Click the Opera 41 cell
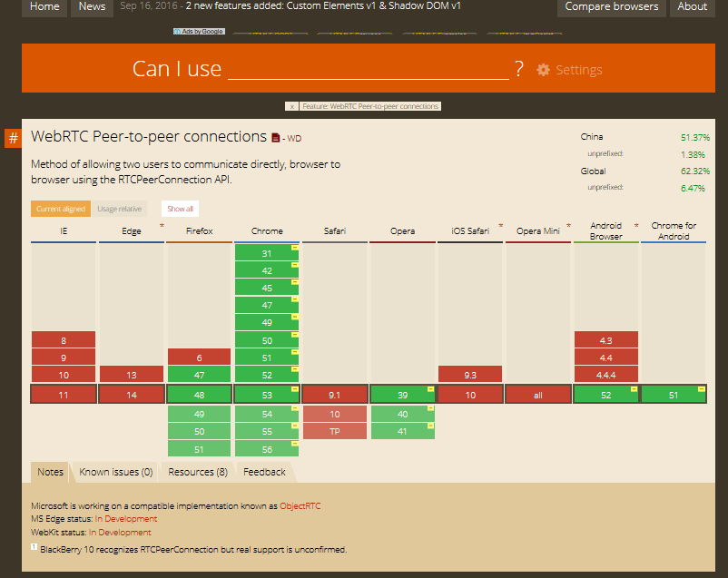728x578 pixels. (x=402, y=431)
